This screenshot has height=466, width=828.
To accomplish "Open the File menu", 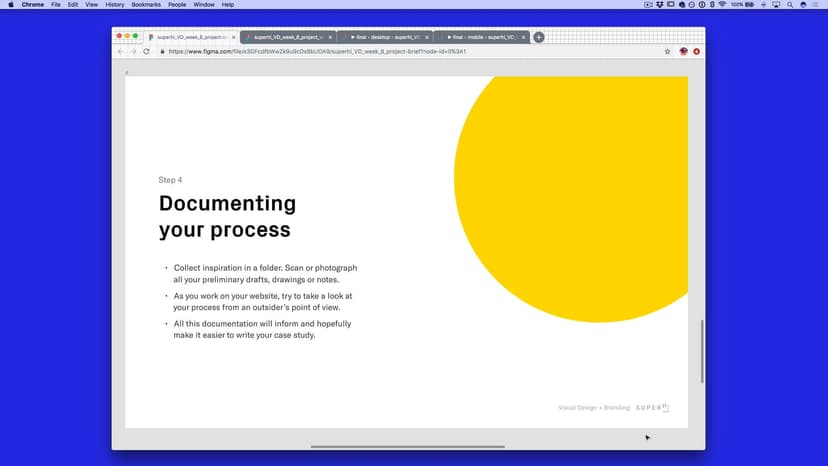I will [x=55, y=5].
